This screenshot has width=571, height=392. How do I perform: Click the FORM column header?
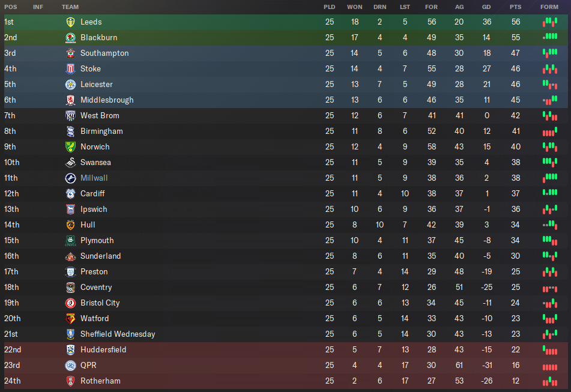click(549, 7)
